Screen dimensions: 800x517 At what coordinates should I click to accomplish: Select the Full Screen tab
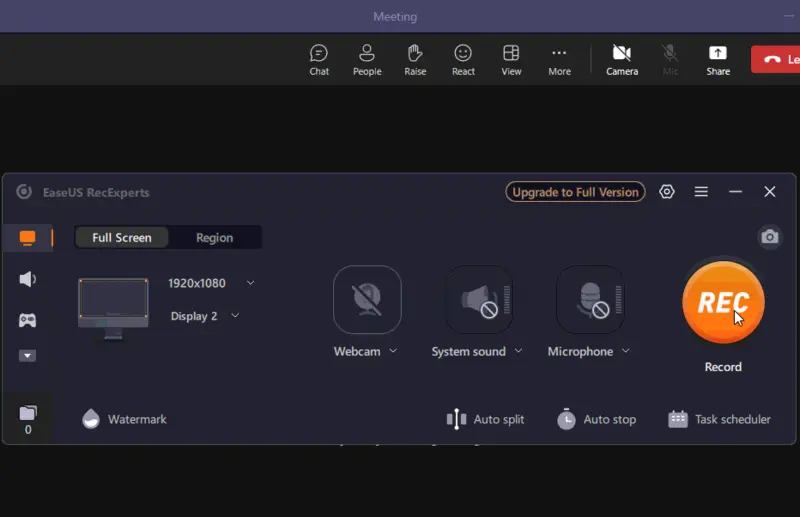click(122, 237)
